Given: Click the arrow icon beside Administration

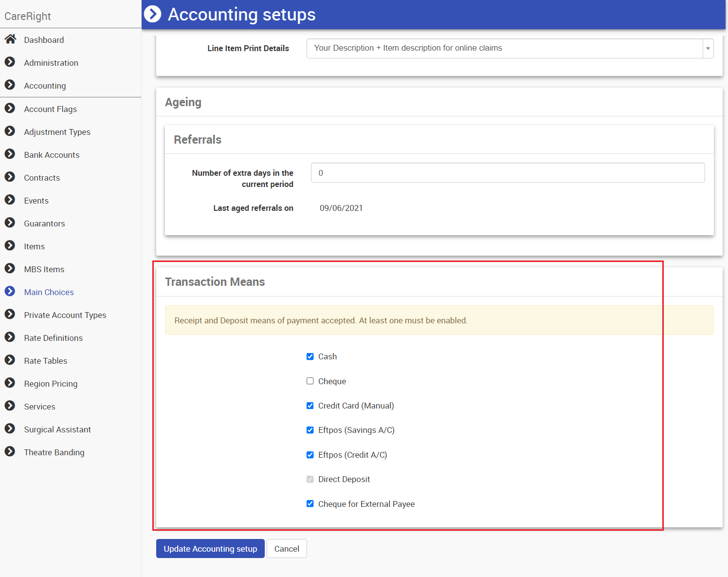Looking at the screenshot, I should click(10, 62).
